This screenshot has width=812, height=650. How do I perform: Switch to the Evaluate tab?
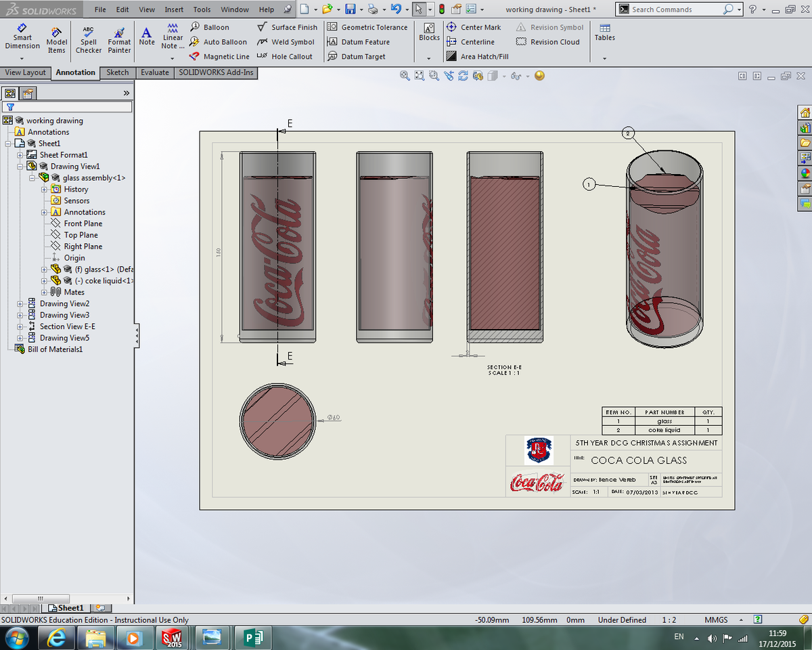click(155, 72)
